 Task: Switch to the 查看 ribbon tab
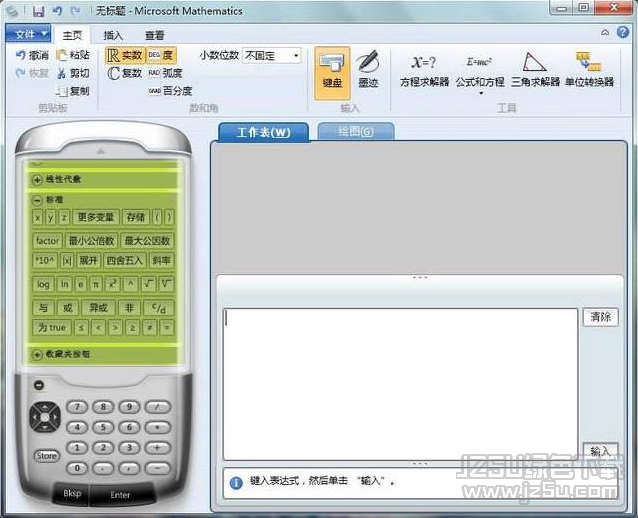pyautogui.click(x=154, y=35)
